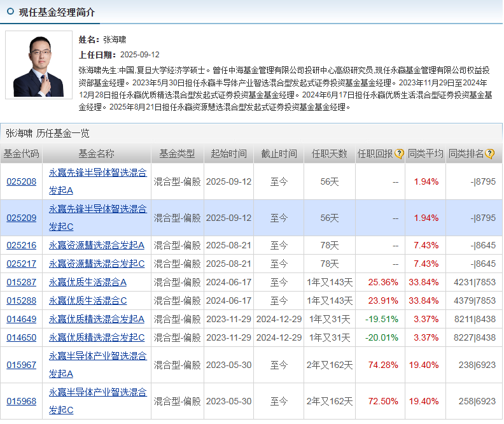
Task: Open 永赢优质生活混合A fund link
Action: coord(87,282)
